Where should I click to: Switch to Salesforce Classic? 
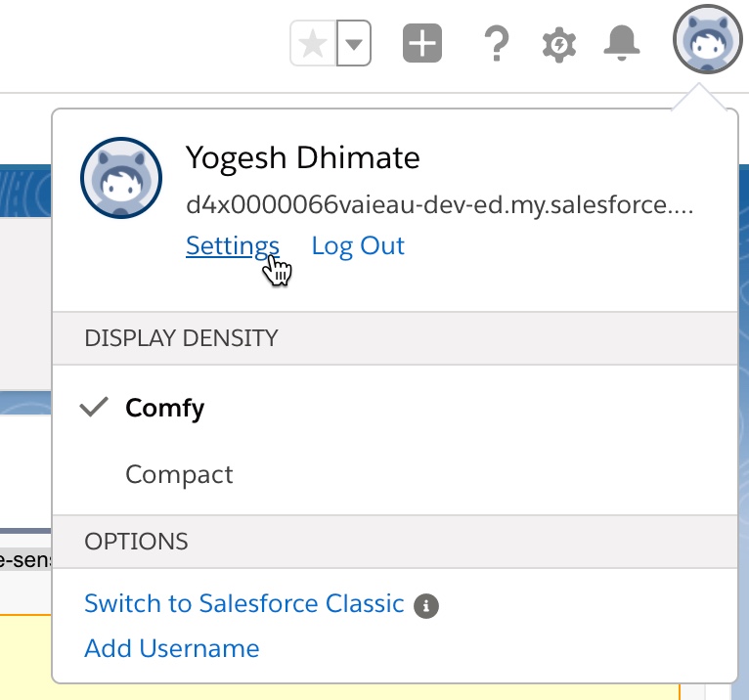(x=244, y=603)
